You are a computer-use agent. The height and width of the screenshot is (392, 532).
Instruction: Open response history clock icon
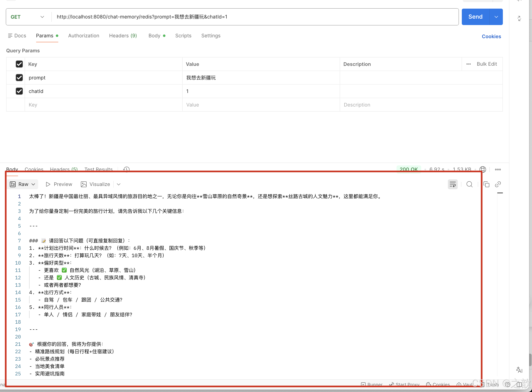[x=126, y=169]
